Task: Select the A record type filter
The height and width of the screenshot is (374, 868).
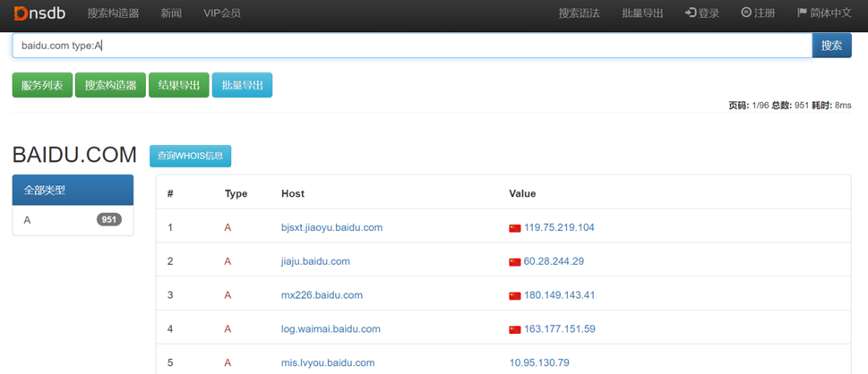Action: pyautogui.click(x=73, y=220)
